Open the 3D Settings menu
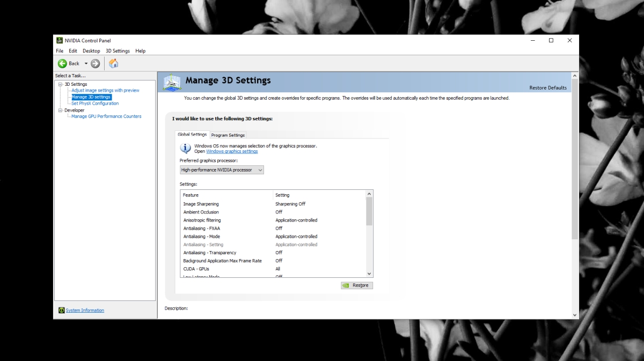This screenshot has height=361, width=644. [118, 51]
